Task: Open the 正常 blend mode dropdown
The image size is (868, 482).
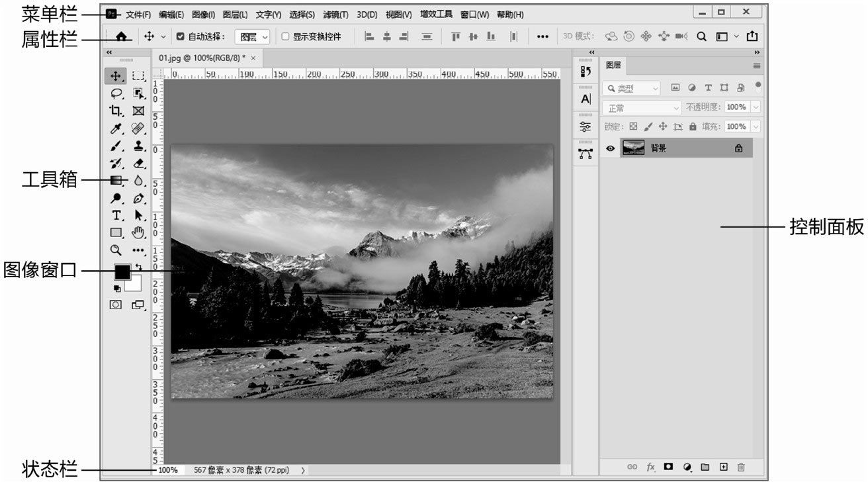Action: 642,108
